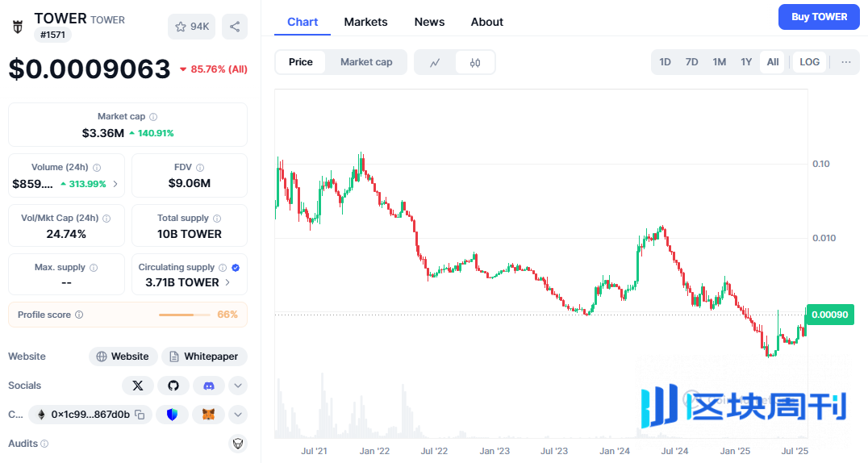This screenshot has height=463, width=868.
Task: Switch to the Chart tab
Action: pyautogui.click(x=303, y=22)
